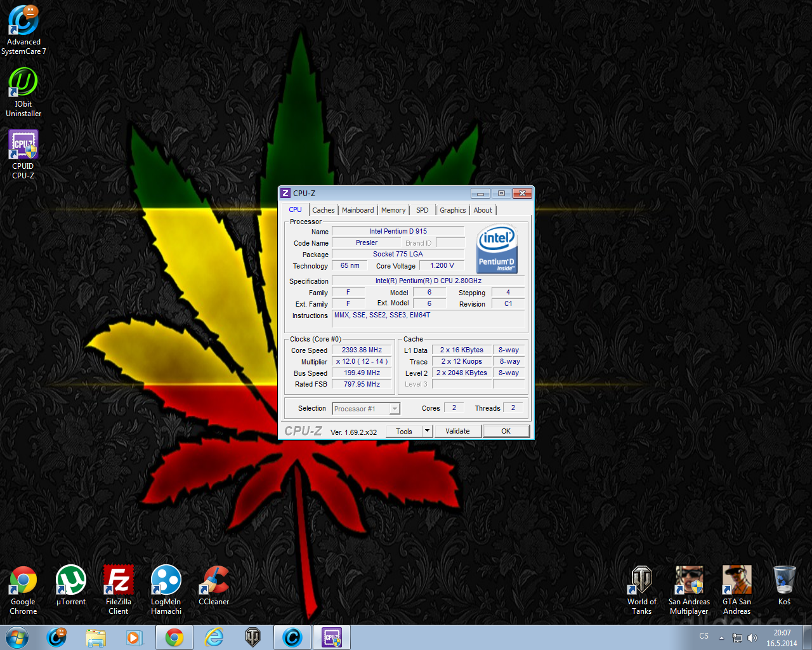Click the CS language indicator
812x650 pixels.
[704, 636]
